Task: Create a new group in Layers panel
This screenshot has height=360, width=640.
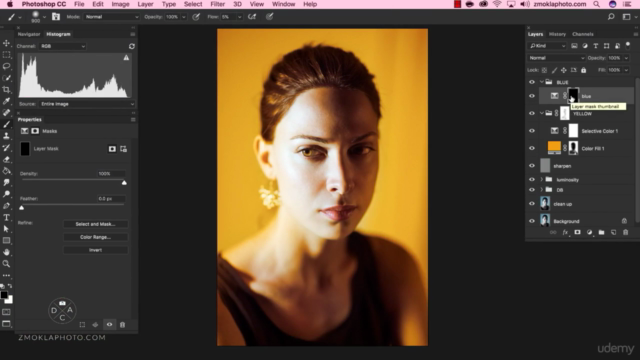Action: point(601,232)
